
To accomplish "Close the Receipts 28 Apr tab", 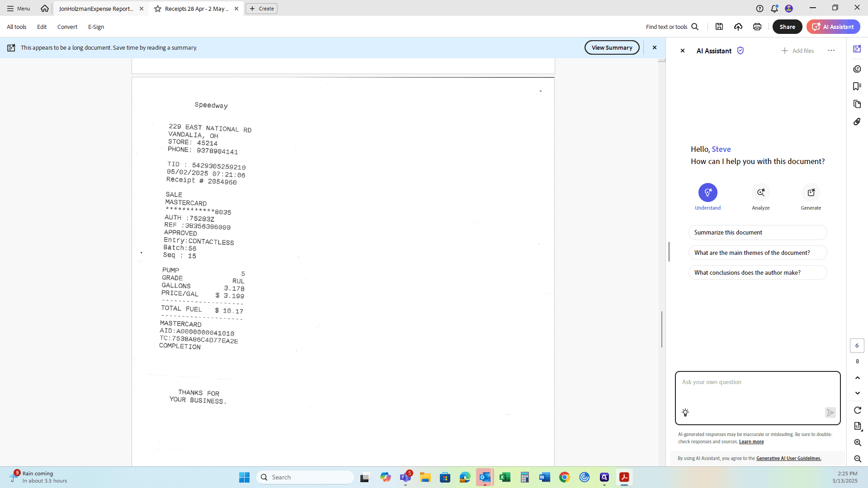I will pyautogui.click(x=236, y=9).
